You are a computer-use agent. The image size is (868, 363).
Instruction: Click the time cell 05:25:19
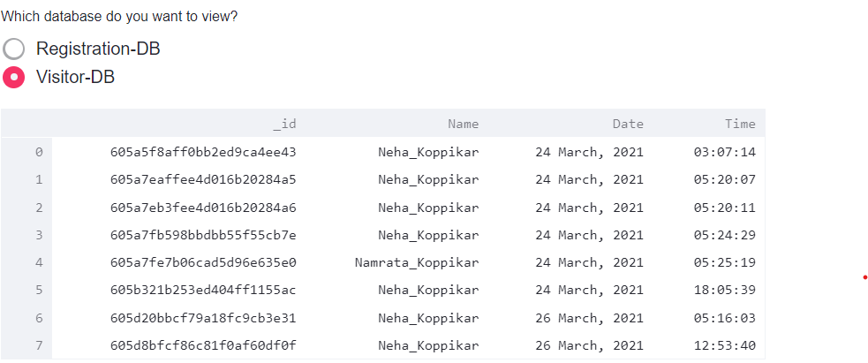click(x=725, y=262)
